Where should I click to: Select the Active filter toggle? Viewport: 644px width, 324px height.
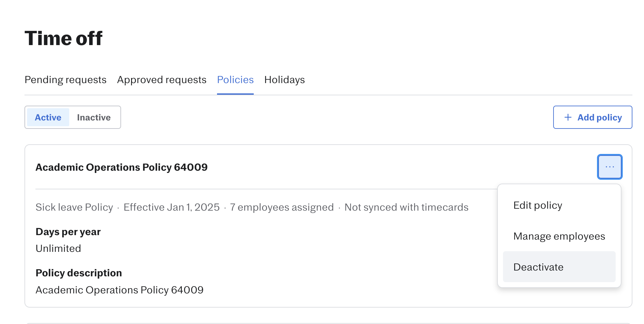[48, 117]
